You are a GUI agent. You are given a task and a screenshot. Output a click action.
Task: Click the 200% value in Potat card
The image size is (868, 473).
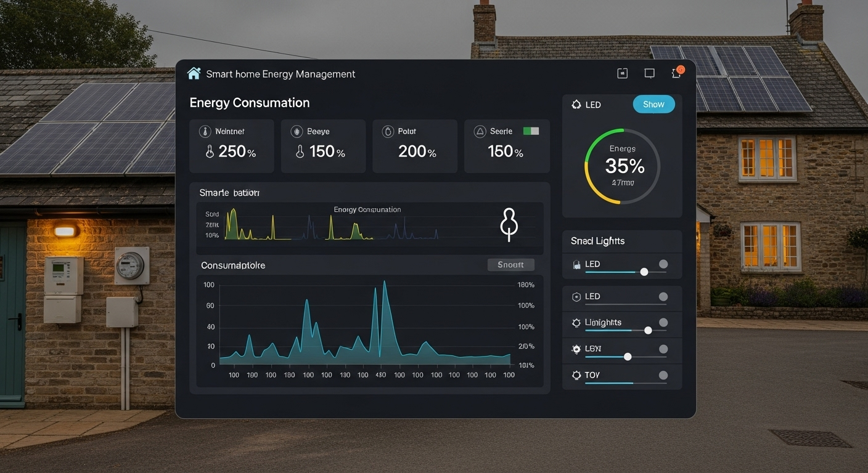point(417,152)
